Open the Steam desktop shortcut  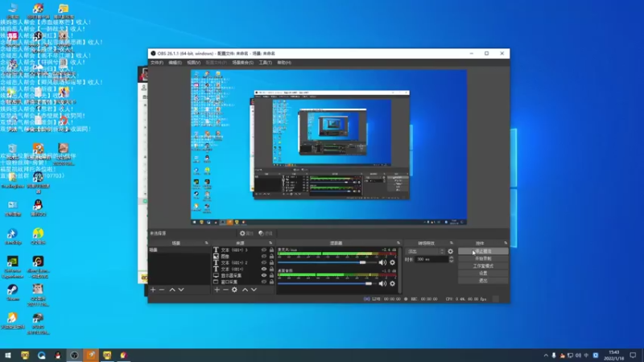pos(13,293)
